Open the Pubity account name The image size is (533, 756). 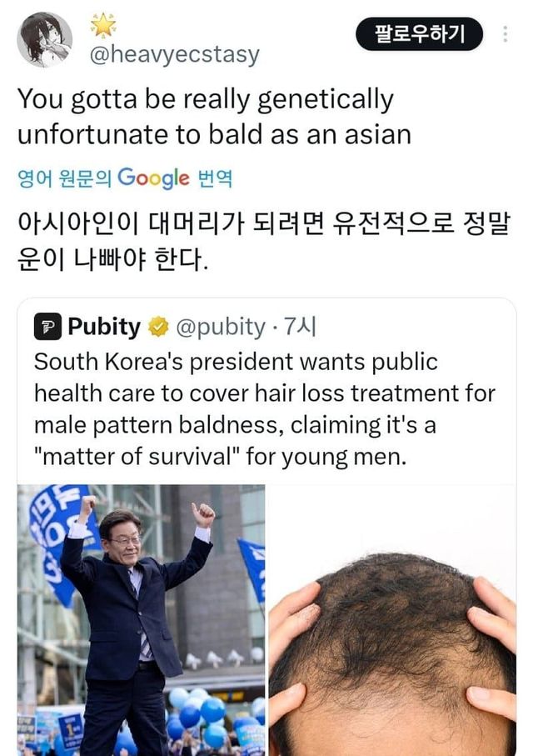[x=104, y=327]
